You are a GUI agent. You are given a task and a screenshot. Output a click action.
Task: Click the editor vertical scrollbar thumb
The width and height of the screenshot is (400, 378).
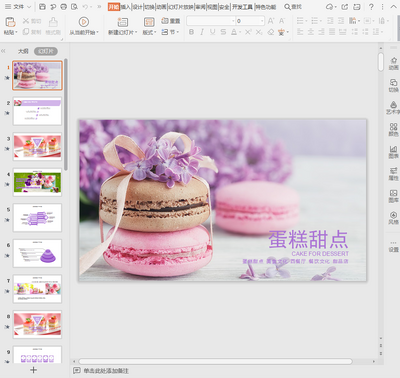(x=381, y=62)
